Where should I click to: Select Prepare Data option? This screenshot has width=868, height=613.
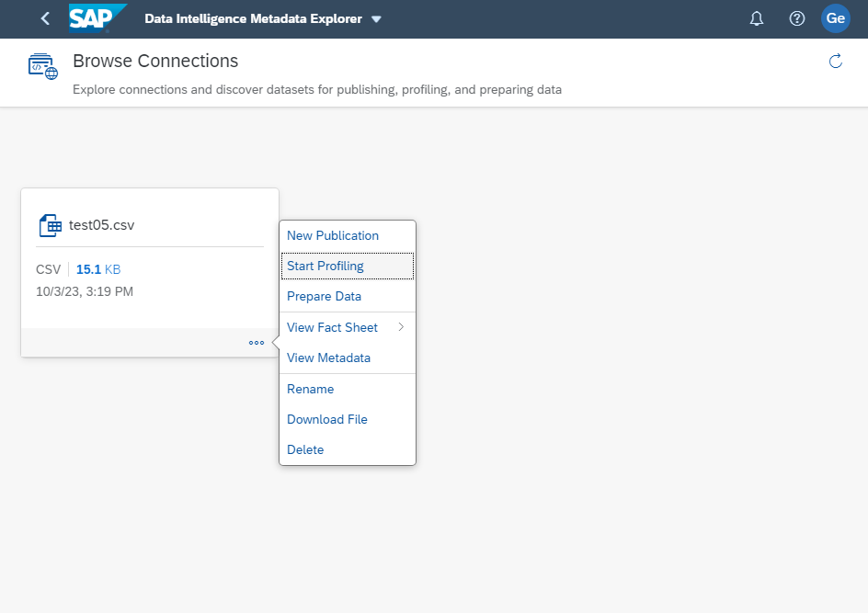[x=324, y=296]
